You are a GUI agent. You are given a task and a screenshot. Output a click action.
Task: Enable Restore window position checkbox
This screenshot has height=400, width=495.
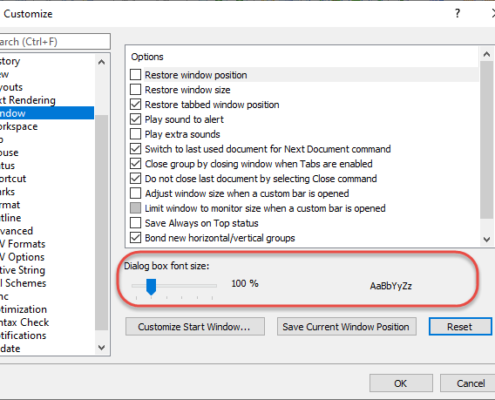135,75
